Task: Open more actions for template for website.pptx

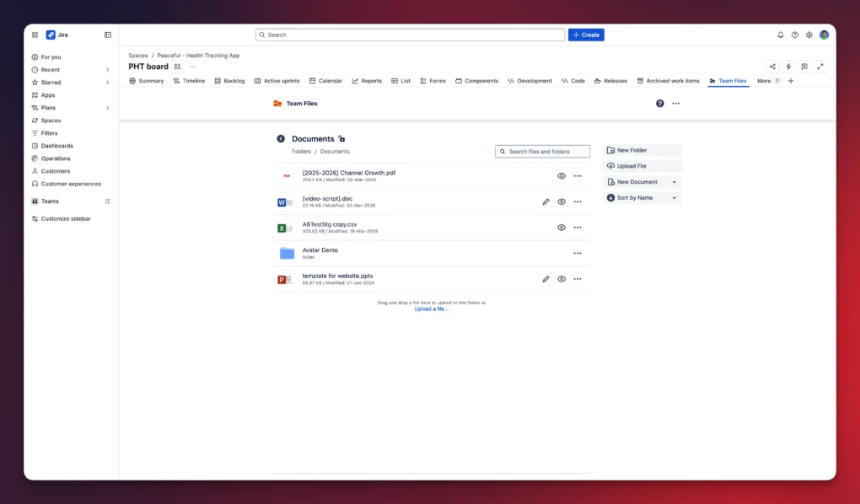Action: tap(578, 279)
